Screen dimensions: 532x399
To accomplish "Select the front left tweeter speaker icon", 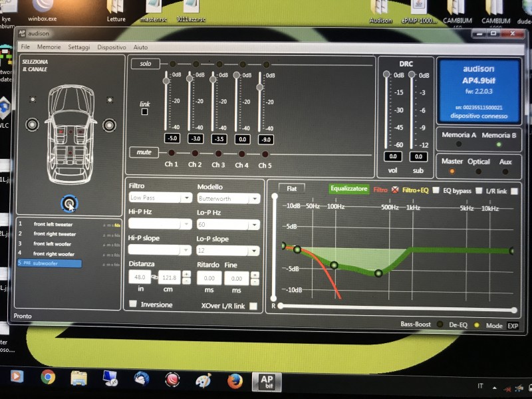I will coord(33,99).
